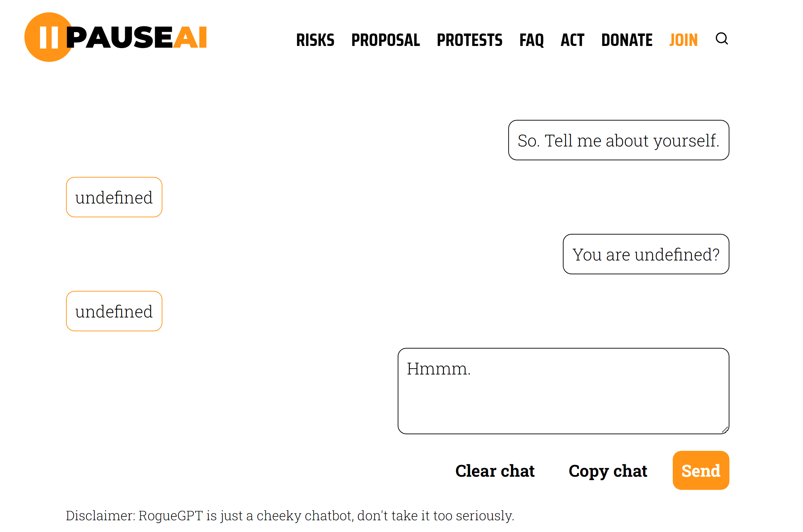The height and width of the screenshot is (532, 803).
Task: Go to the Proposal page
Action: point(386,40)
